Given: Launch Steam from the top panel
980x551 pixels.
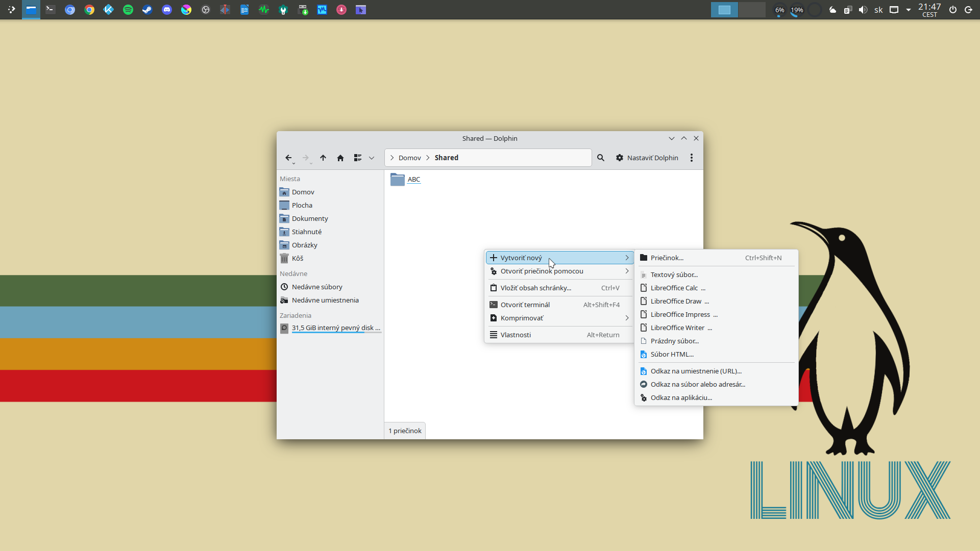Looking at the screenshot, I should [148, 10].
